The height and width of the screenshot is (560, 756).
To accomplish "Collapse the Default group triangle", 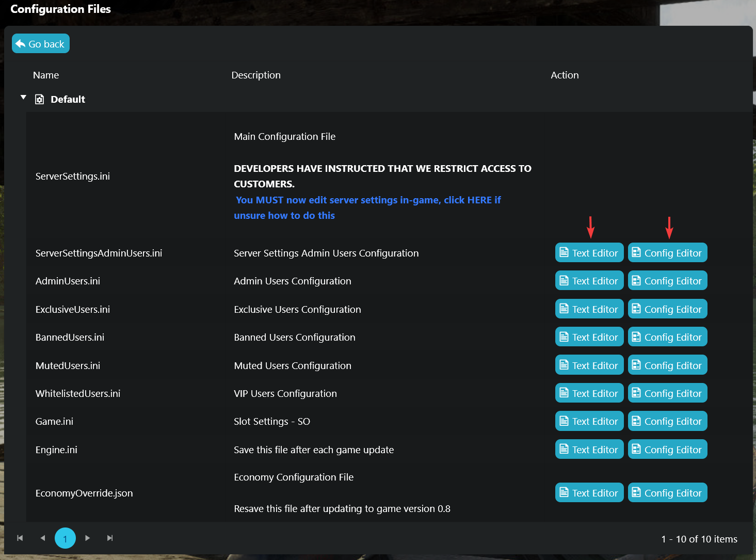I will coord(23,98).
